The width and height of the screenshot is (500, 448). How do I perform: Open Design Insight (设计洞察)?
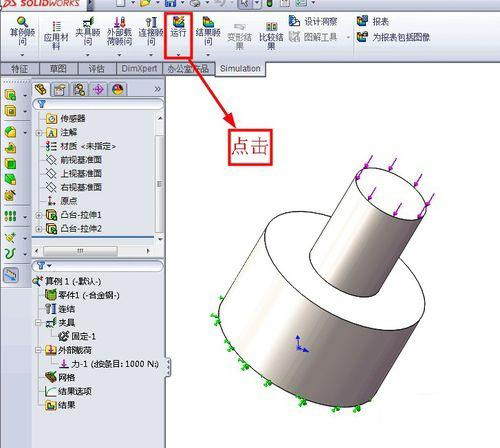[x=313, y=22]
